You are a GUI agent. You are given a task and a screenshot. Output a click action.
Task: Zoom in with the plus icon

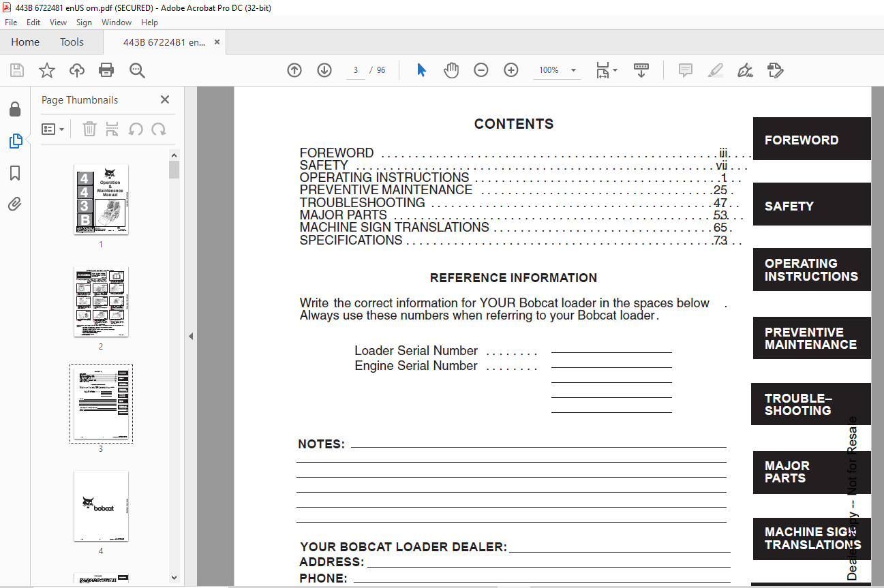click(511, 70)
